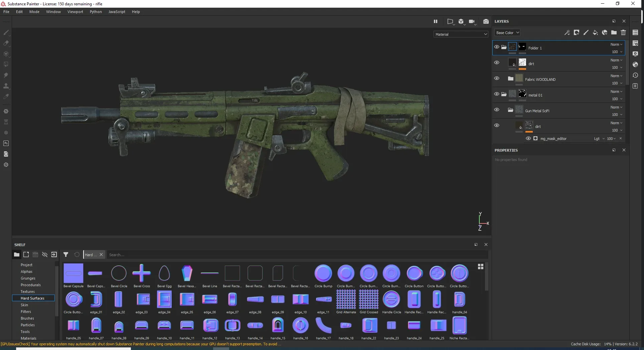Toggle mg_mask_editor effect visibility
The height and width of the screenshot is (350, 644).
528,138
